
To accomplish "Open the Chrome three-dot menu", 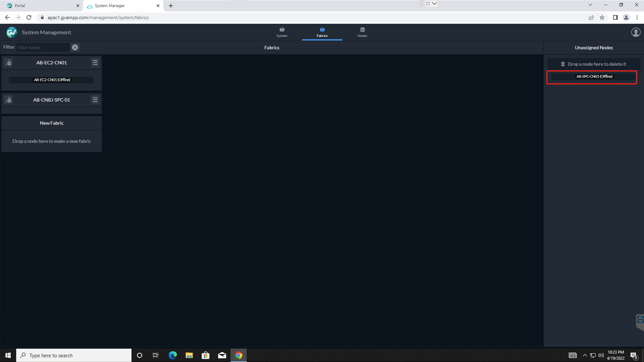I will tap(637, 18).
